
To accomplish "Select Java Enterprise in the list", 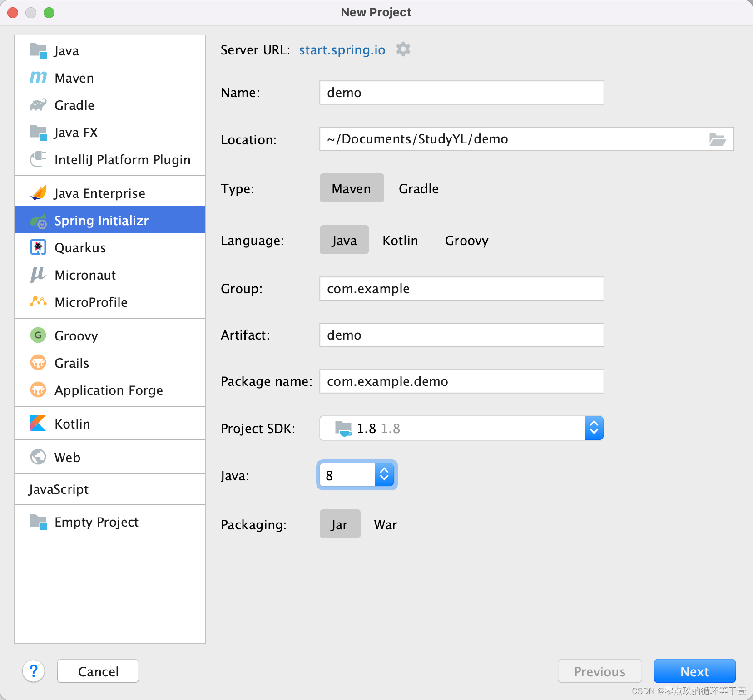I will pos(110,193).
